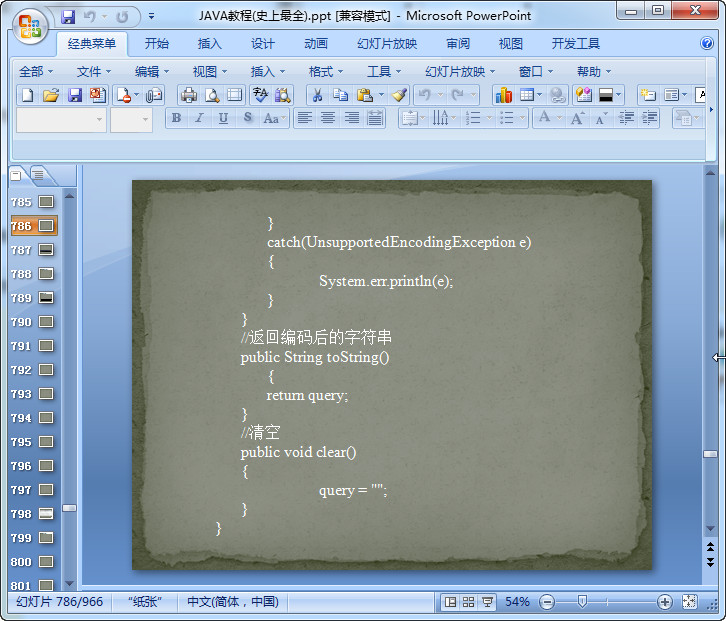Image resolution: width=726 pixels, height=621 pixels.
Task: Run the spelling check icon
Action: [x=260, y=95]
